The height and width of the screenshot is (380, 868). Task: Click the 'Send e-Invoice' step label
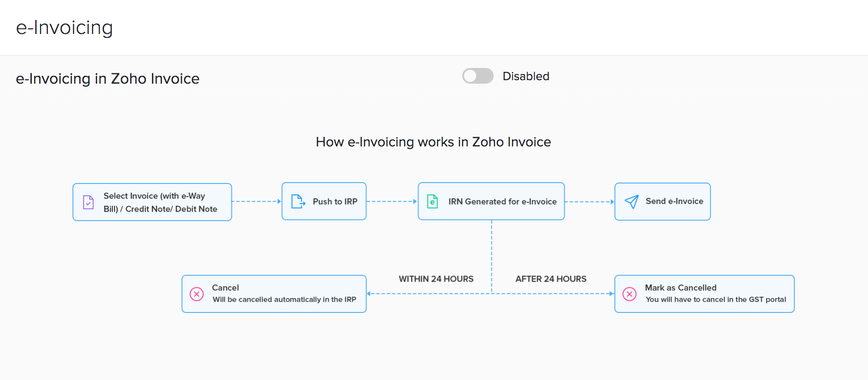click(674, 201)
